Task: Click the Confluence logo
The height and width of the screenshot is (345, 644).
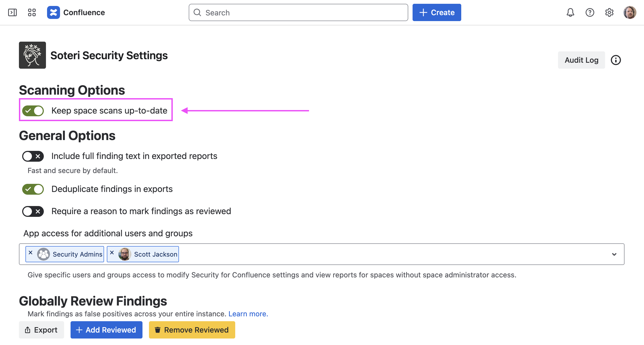Action: click(54, 12)
